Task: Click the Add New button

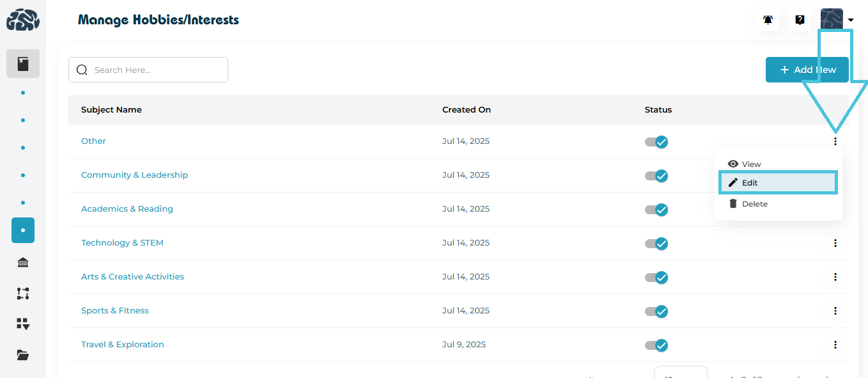Action: coord(807,70)
